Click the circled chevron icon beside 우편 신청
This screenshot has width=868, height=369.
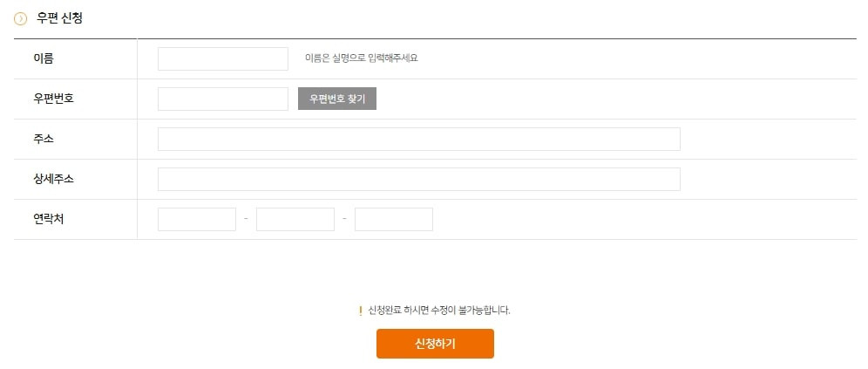tap(20, 19)
